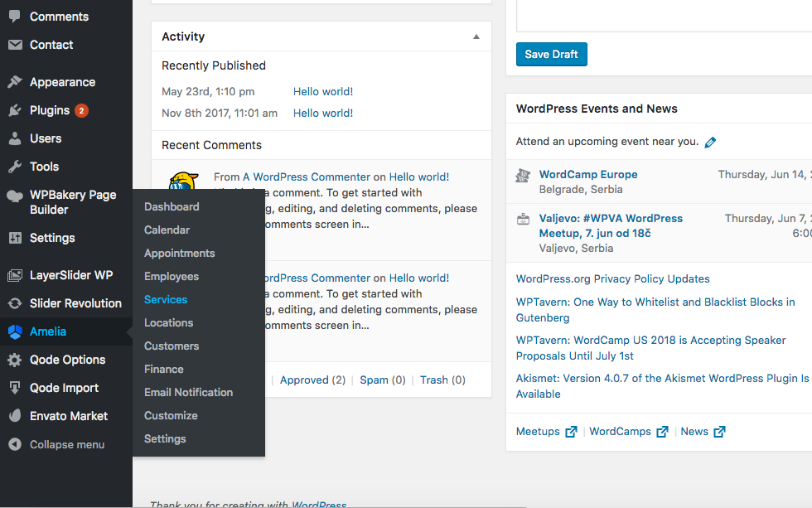
Task: Click the LayerSlider WP icon
Action: pyautogui.click(x=15, y=275)
